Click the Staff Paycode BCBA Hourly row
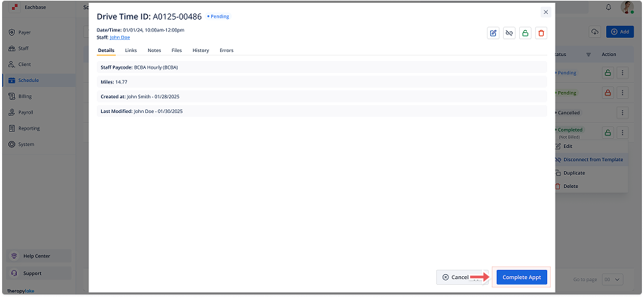 pos(321,67)
